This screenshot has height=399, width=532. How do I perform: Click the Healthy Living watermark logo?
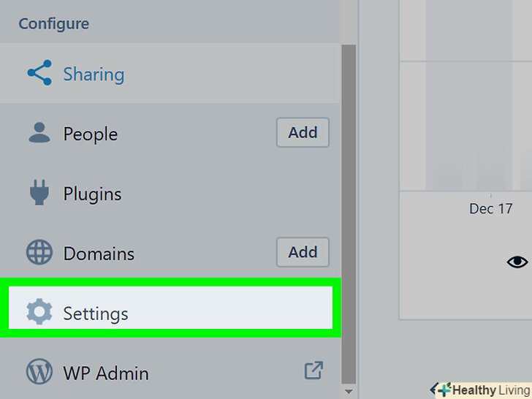pyautogui.click(x=482, y=390)
